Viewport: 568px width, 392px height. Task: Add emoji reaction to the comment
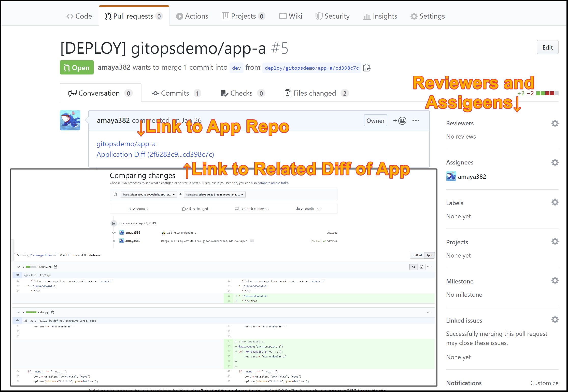click(400, 120)
